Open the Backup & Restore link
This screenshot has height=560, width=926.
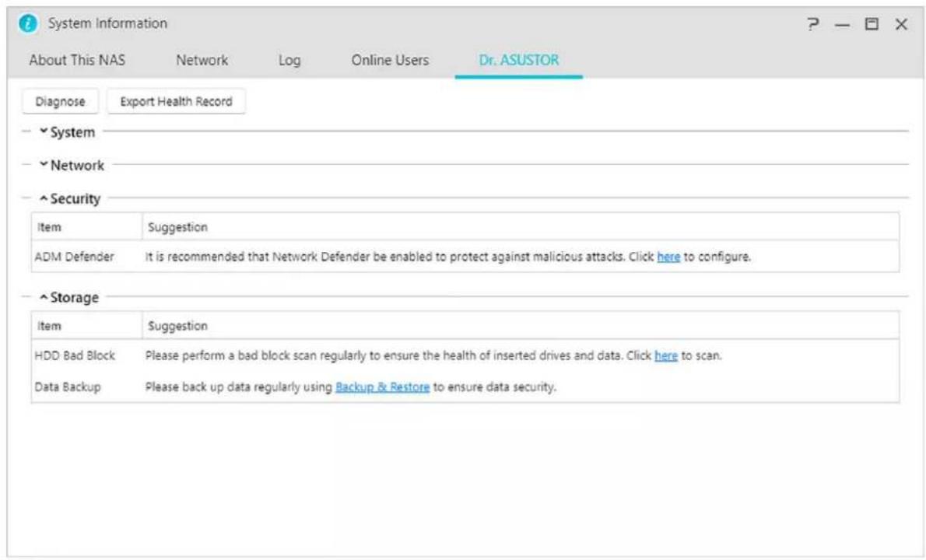[382, 387]
